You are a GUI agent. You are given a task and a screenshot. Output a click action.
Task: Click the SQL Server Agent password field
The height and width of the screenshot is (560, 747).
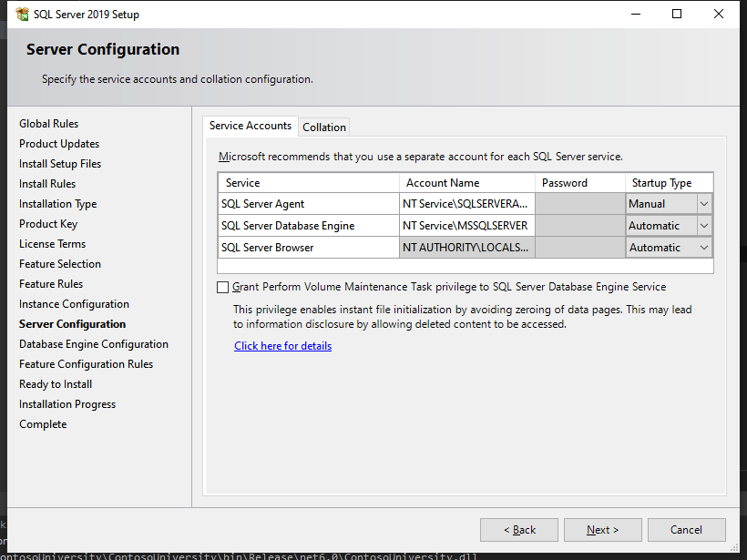[x=579, y=204]
